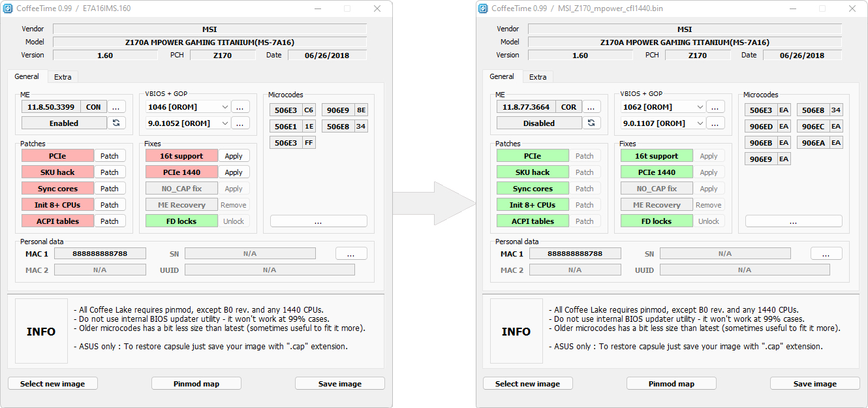
Task: Toggle the ME Enabled state in left window
Action: pos(64,123)
